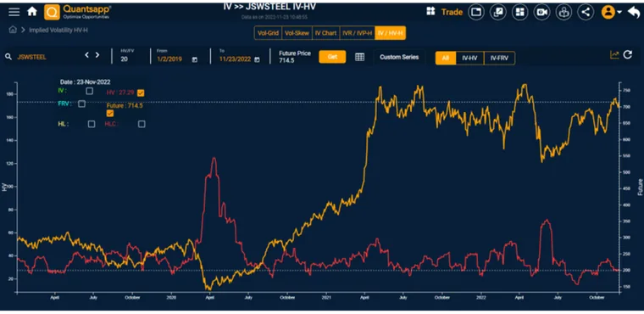This screenshot has width=644, height=314.
Task: Open the video camera icon
Action: click(541, 12)
